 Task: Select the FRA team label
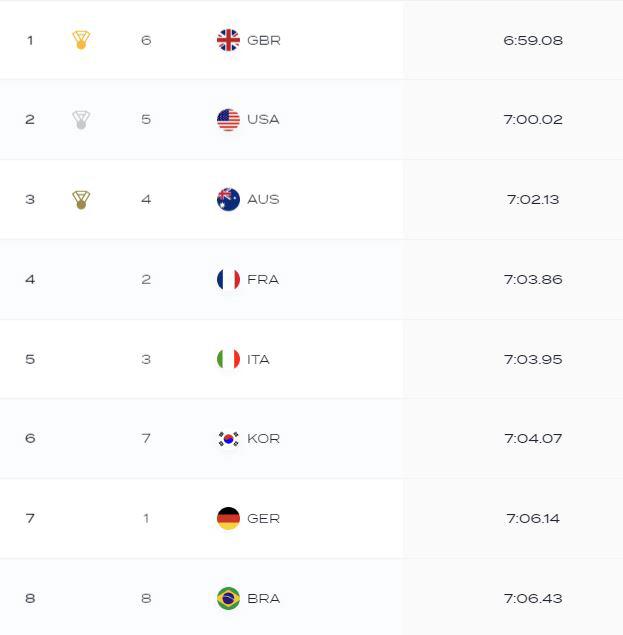pos(263,279)
